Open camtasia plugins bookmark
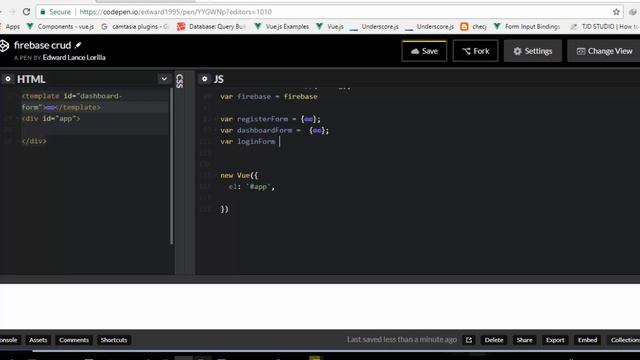 [135, 27]
